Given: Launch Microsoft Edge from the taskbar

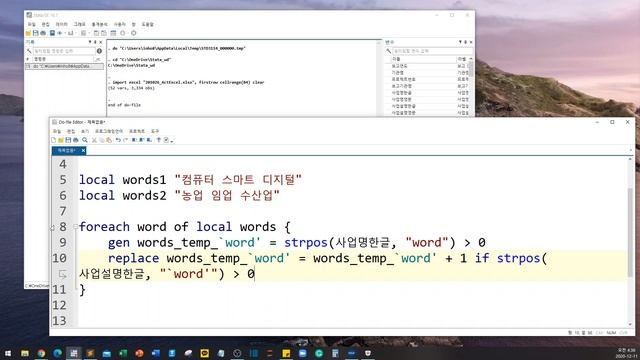Looking at the screenshot, I should [58, 353].
